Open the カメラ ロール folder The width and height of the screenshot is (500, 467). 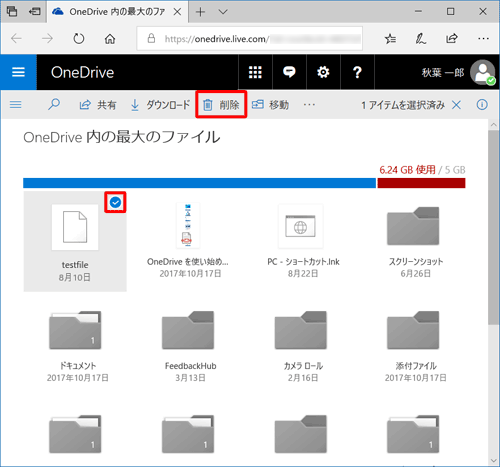pyautogui.click(x=300, y=330)
